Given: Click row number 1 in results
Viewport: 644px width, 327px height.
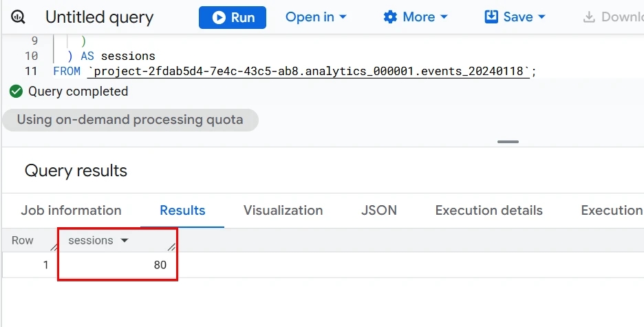Looking at the screenshot, I should (x=45, y=265).
